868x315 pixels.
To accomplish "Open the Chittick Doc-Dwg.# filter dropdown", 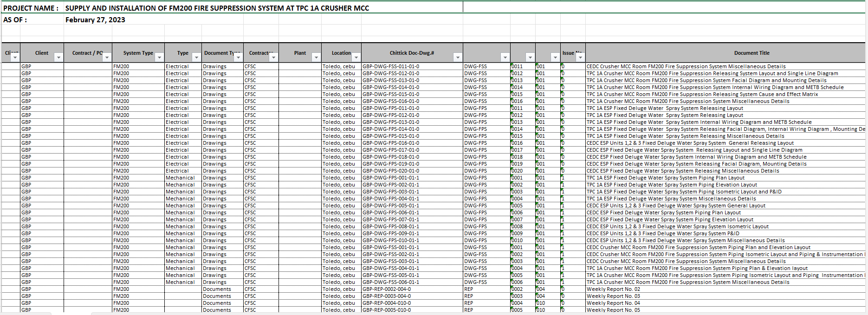I will pos(458,57).
